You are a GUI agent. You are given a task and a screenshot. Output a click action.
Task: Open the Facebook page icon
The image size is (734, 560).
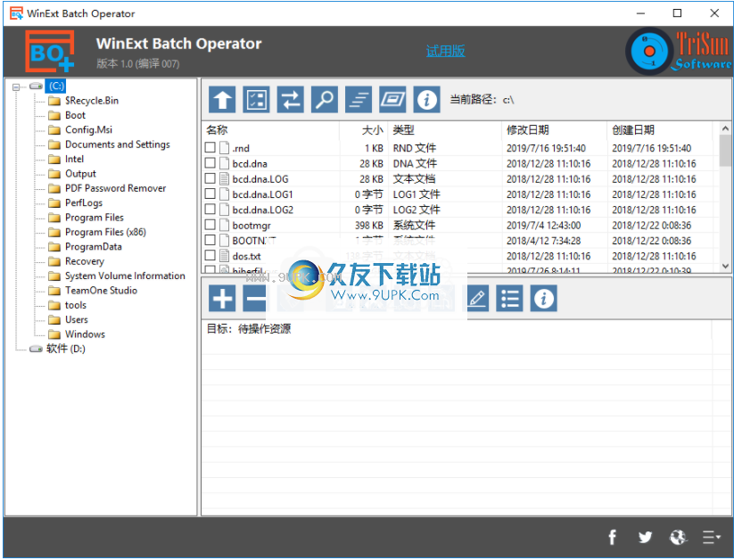pyautogui.click(x=613, y=537)
